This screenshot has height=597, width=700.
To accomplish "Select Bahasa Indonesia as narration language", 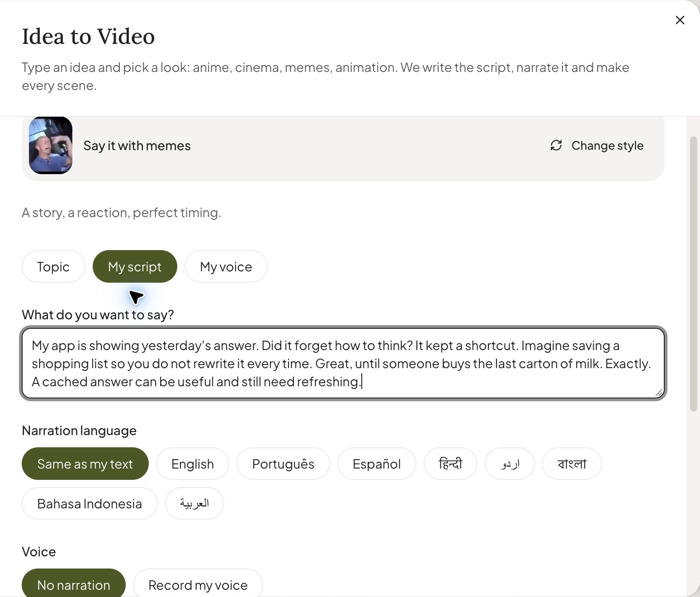I will (x=90, y=503).
